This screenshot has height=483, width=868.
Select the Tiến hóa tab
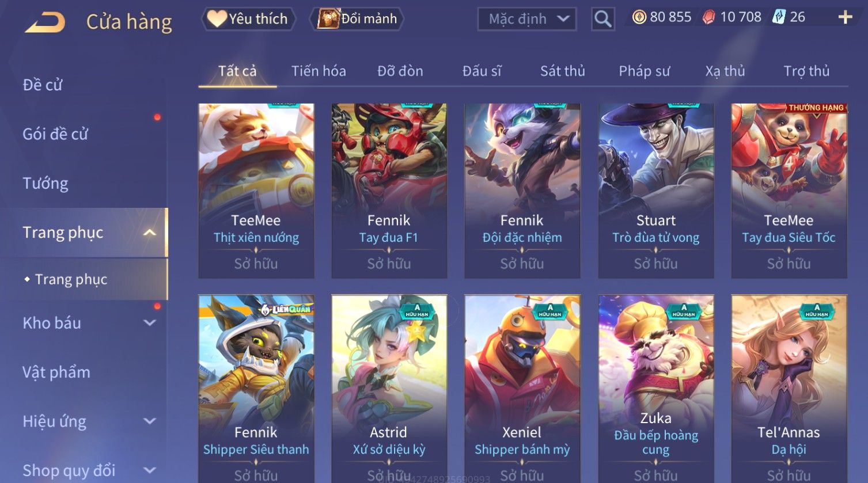click(x=319, y=71)
